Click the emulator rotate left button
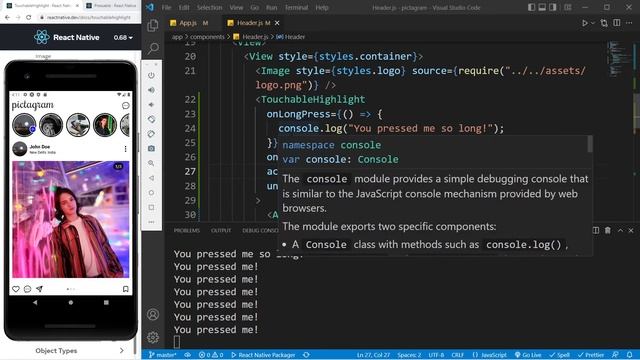The width and height of the screenshot is (640, 360). coord(151,119)
